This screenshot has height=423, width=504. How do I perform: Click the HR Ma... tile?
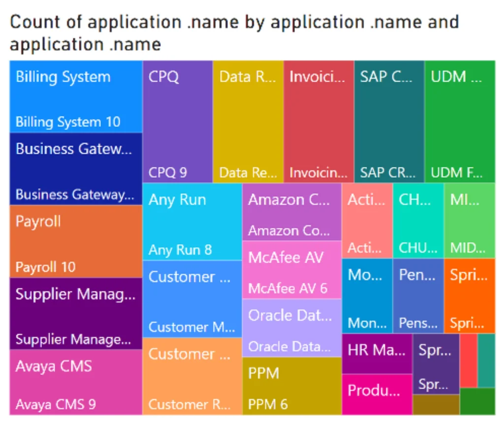[x=377, y=354]
